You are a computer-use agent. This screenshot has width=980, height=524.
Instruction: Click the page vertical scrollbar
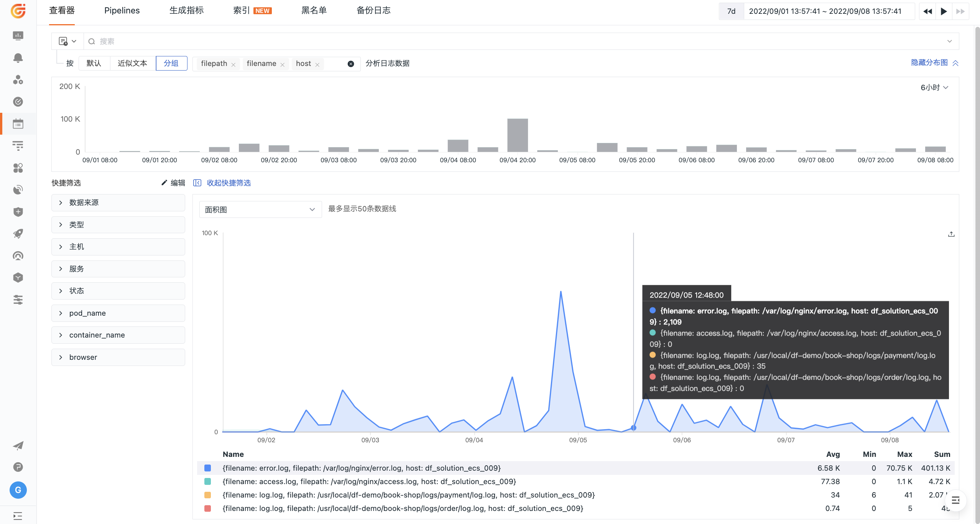pyautogui.click(x=977, y=275)
